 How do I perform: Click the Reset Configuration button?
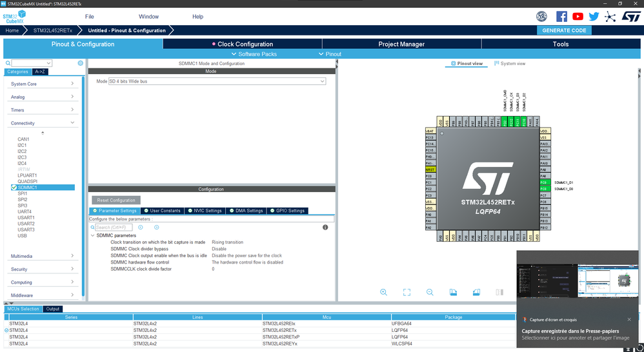pyautogui.click(x=116, y=200)
